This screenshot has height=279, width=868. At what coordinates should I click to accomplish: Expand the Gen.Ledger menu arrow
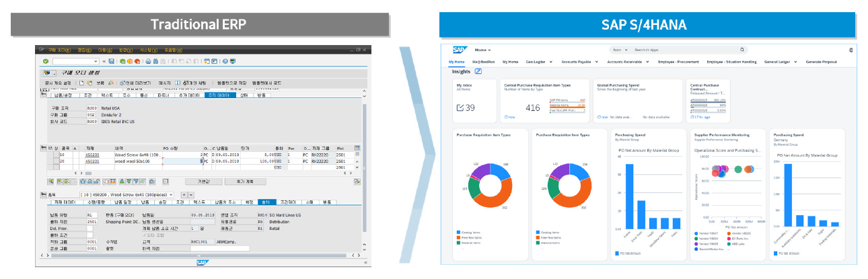click(x=551, y=62)
